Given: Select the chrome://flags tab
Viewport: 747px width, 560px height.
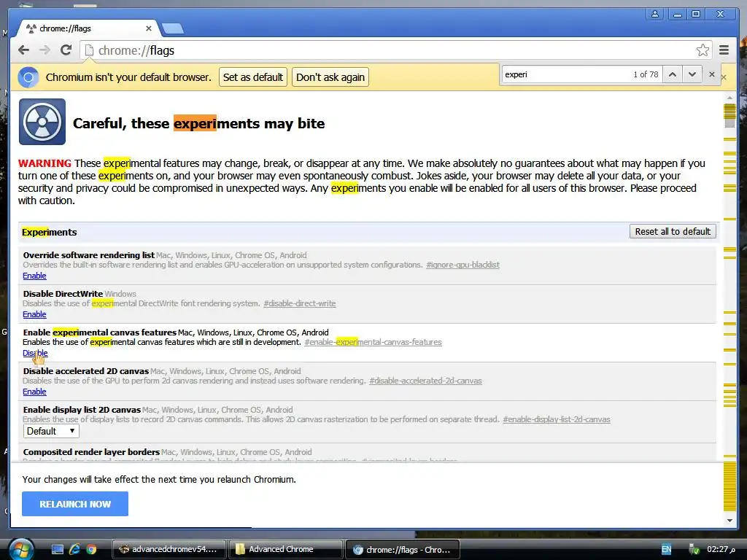Looking at the screenshot, I should [88, 28].
